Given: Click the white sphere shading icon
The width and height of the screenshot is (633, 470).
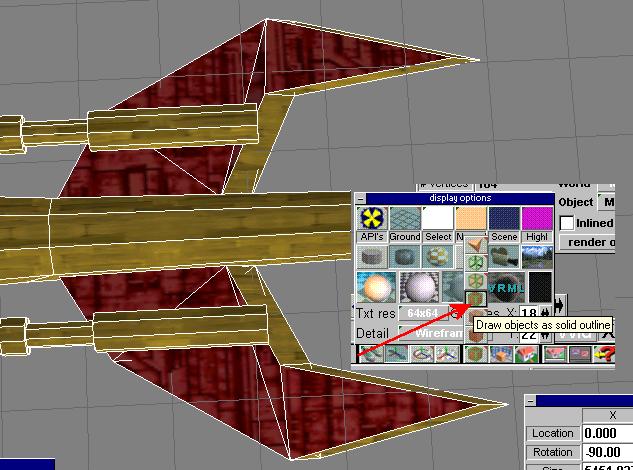Looking at the screenshot, I should (x=414, y=287).
